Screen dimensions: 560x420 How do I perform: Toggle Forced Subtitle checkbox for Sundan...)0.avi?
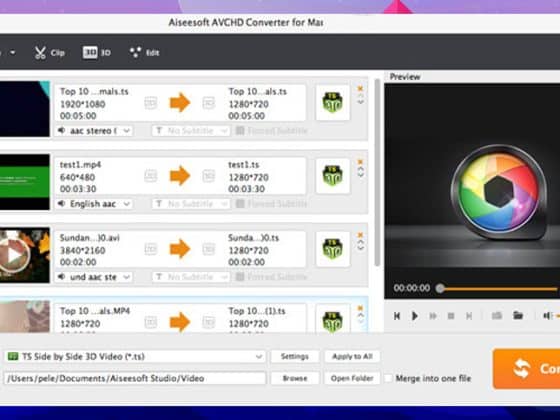[240, 277]
